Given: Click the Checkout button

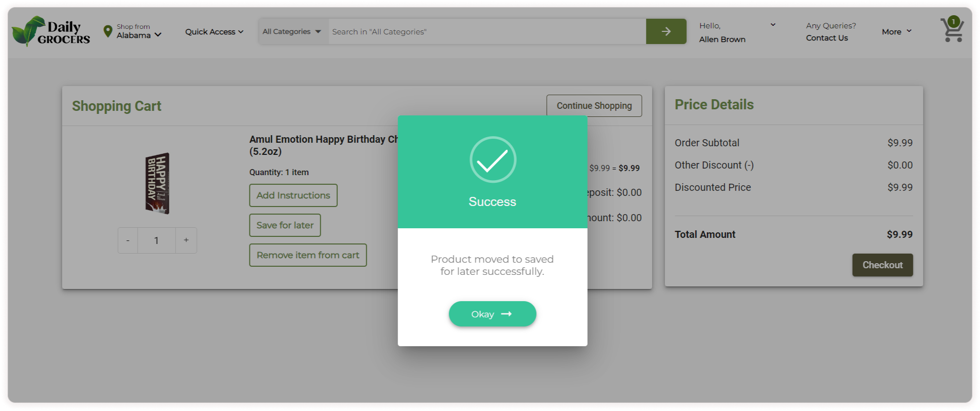Looking at the screenshot, I should 882,265.
